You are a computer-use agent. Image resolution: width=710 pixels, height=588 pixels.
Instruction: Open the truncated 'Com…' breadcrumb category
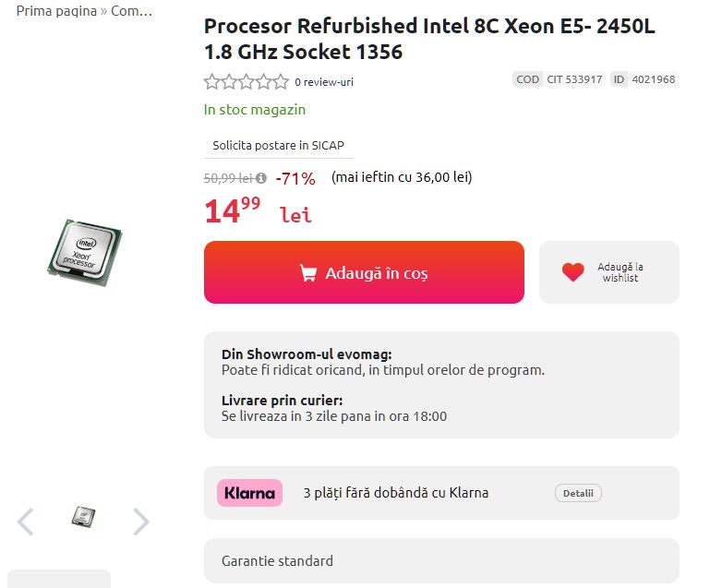tap(132, 12)
